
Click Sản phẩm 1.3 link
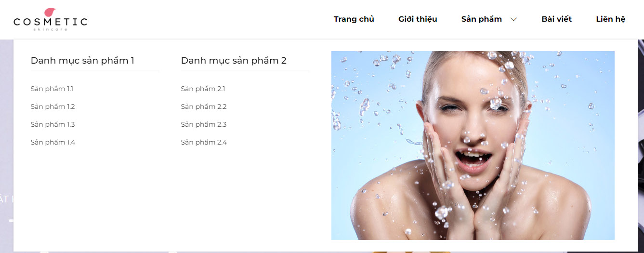click(53, 124)
